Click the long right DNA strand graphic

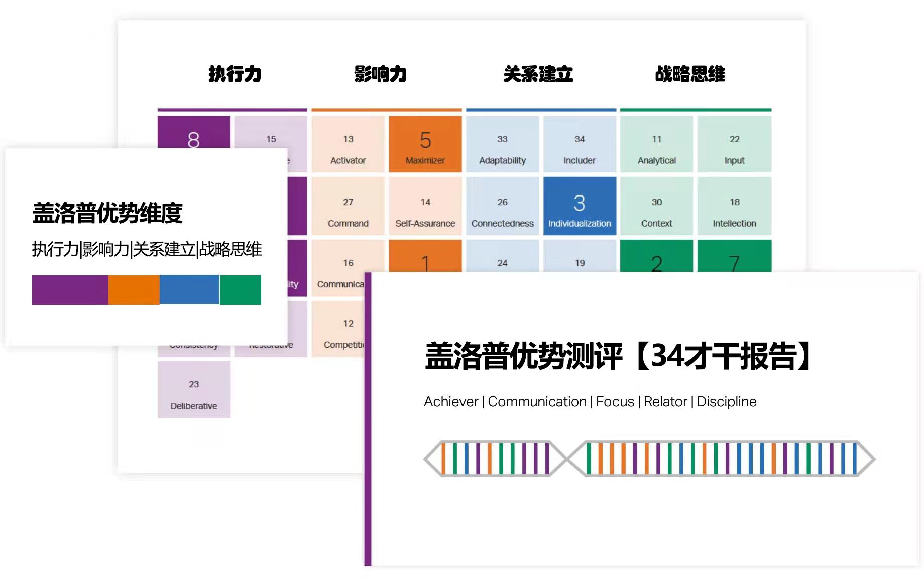coord(721,459)
